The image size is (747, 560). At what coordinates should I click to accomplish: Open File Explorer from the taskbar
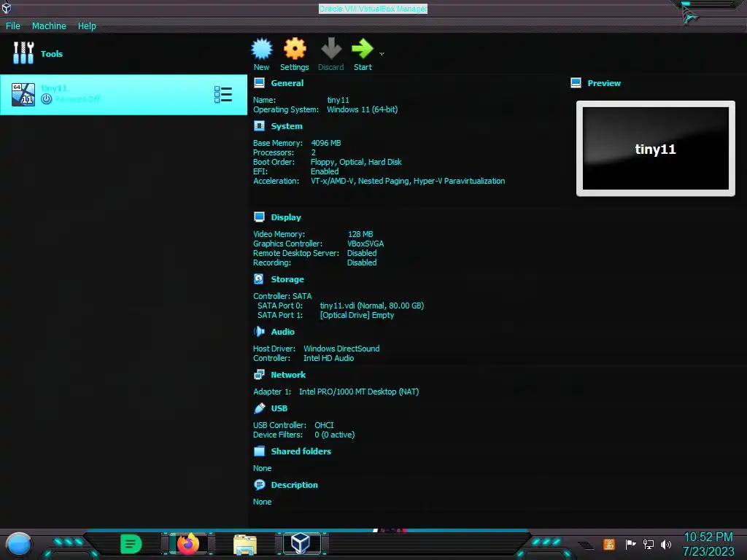[245, 545]
